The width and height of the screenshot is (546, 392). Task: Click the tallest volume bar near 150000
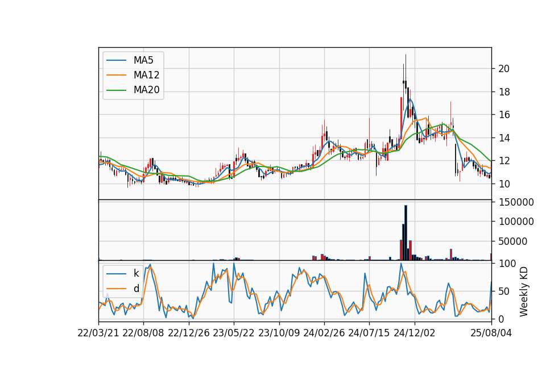tap(406, 233)
